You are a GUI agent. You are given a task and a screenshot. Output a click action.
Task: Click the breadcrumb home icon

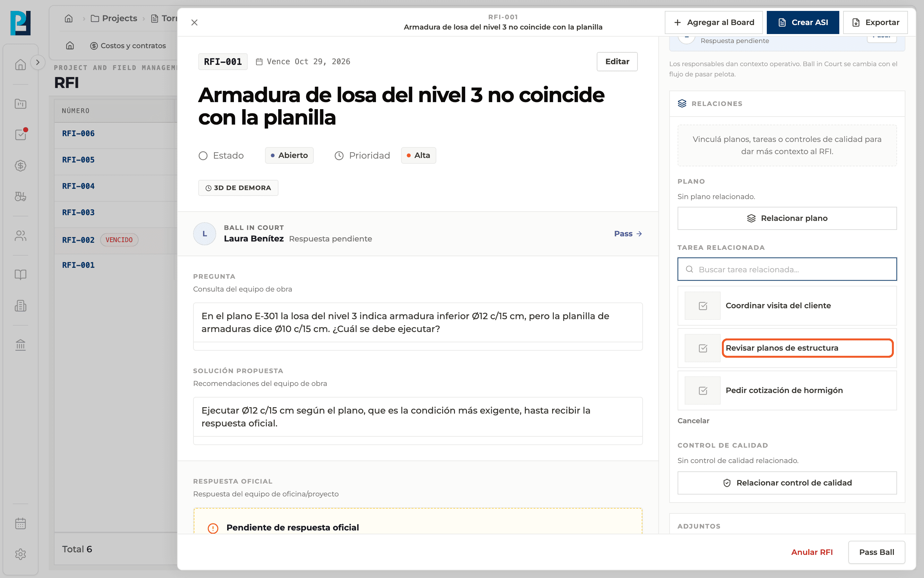click(69, 18)
